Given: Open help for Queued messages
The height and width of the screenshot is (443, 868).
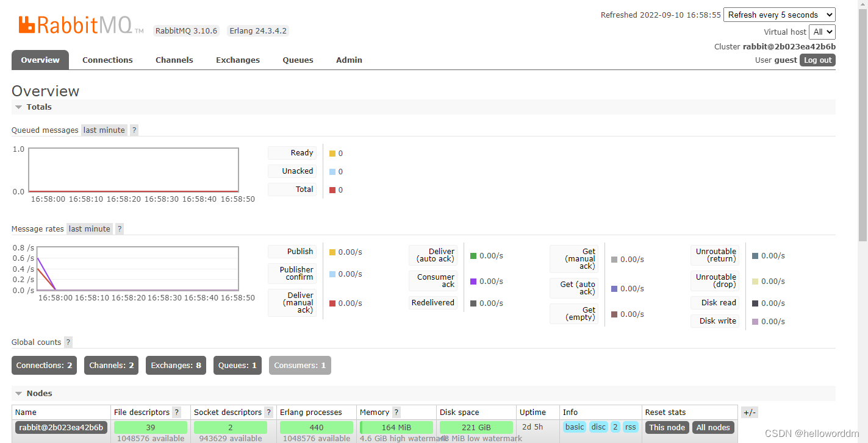Looking at the screenshot, I should (134, 130).
